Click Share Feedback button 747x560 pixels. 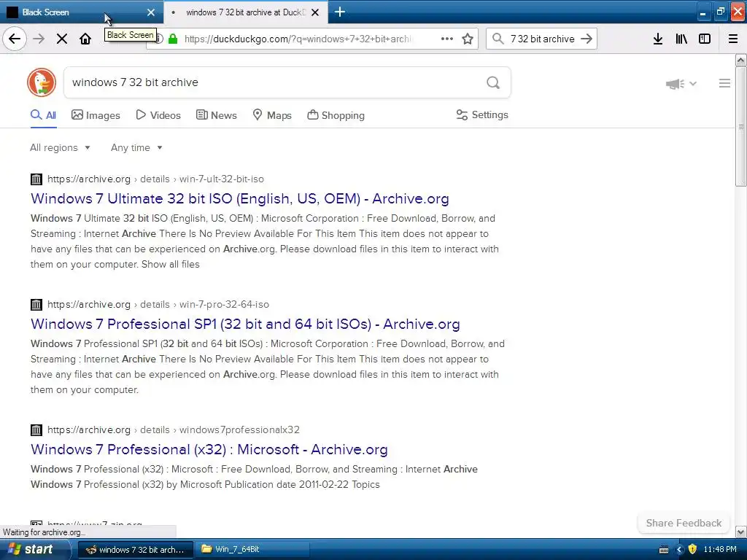(684, 523)
